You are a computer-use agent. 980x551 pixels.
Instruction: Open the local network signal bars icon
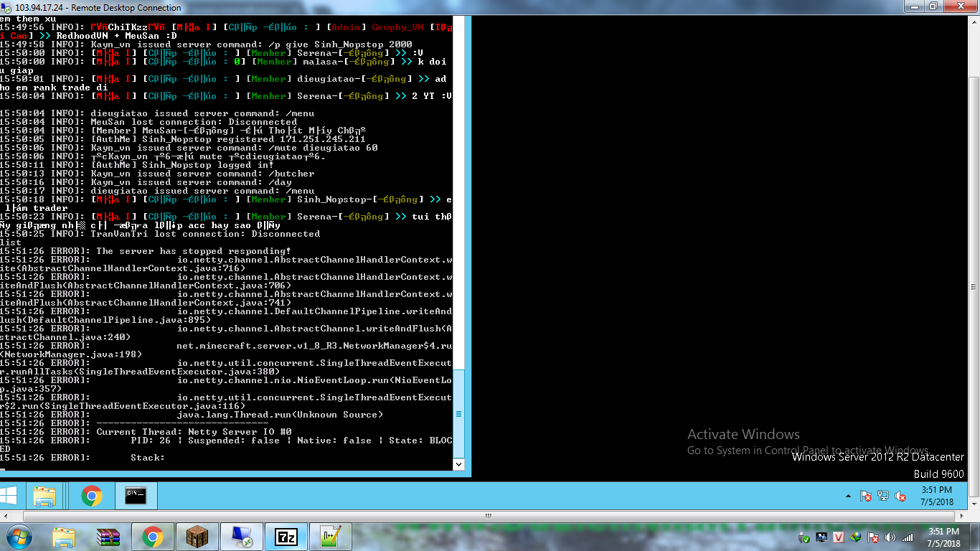tap(908, 537)
